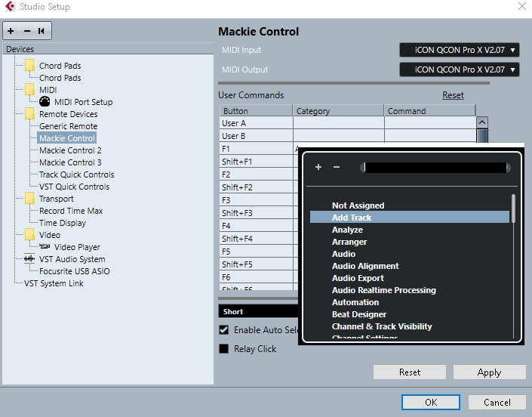532x417 pixels.
Task: Click the user commands table scrollbar thumb
Action: [x=482, y=135]
